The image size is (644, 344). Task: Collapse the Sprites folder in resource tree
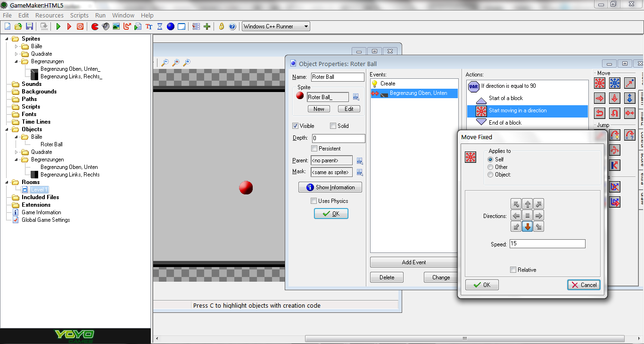[x=7, y=39]
